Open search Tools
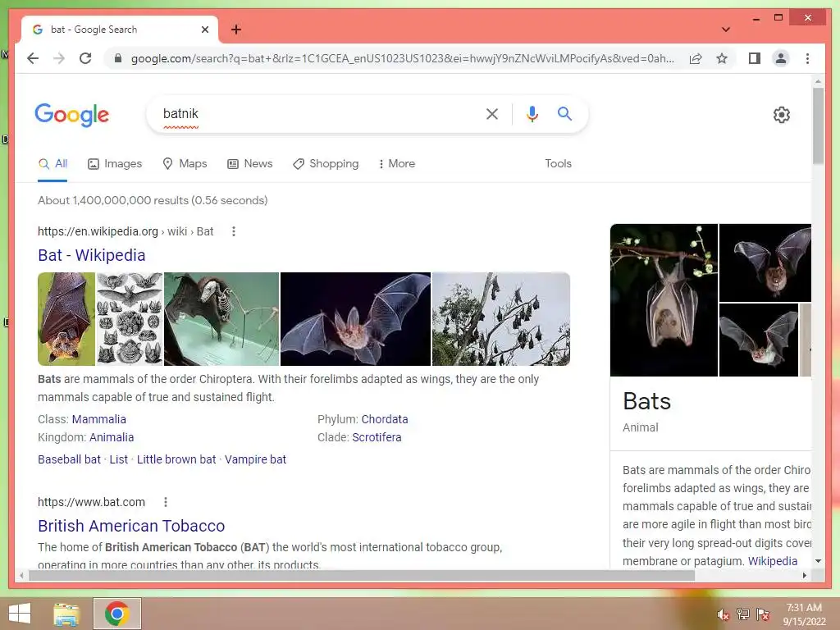This screenshot has height=630, width=840. click(558, 163)
